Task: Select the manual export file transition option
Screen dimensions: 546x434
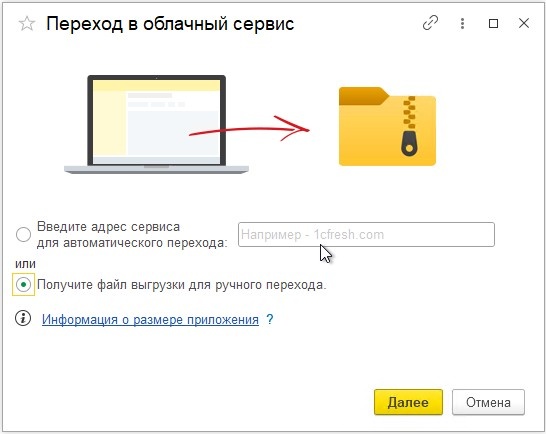Action: [x=23, y=285]
